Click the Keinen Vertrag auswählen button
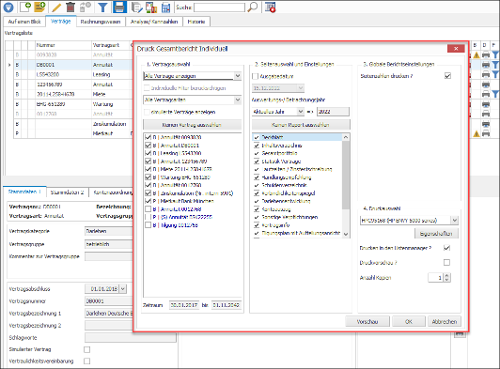This screenshot has width=500, height=369. 192,125
